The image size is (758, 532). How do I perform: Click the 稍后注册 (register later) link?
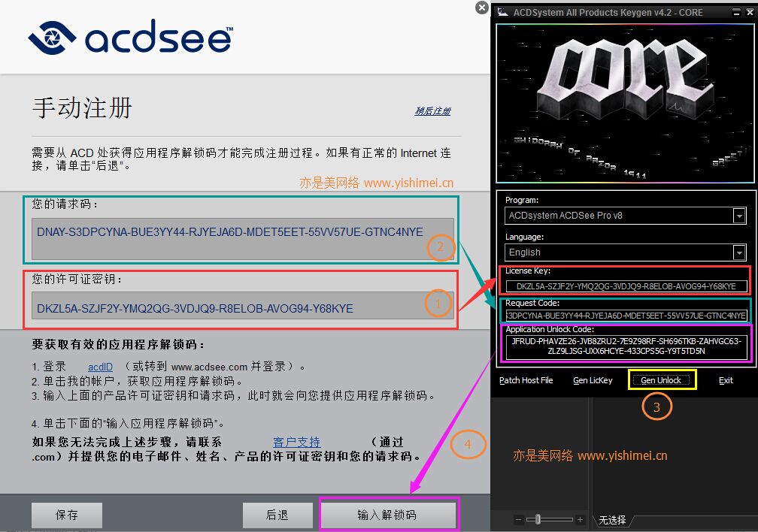432,111
